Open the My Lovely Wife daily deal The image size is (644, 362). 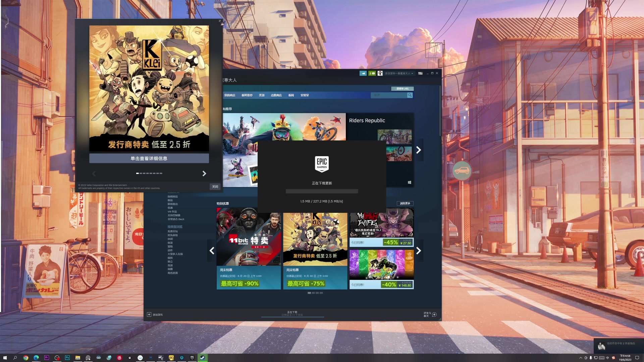pos(381,227)
